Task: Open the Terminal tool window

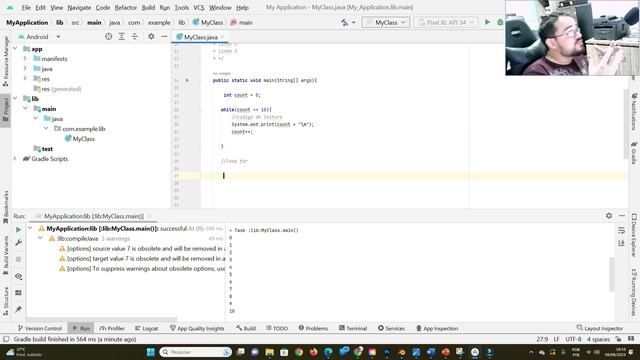Action: pyautogui.click(x=353, y=328)
